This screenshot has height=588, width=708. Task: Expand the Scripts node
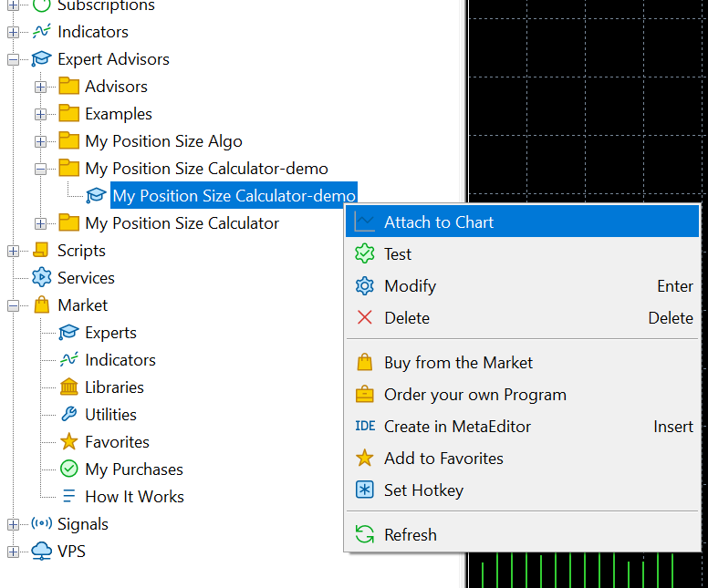click(x=13, y=251)
